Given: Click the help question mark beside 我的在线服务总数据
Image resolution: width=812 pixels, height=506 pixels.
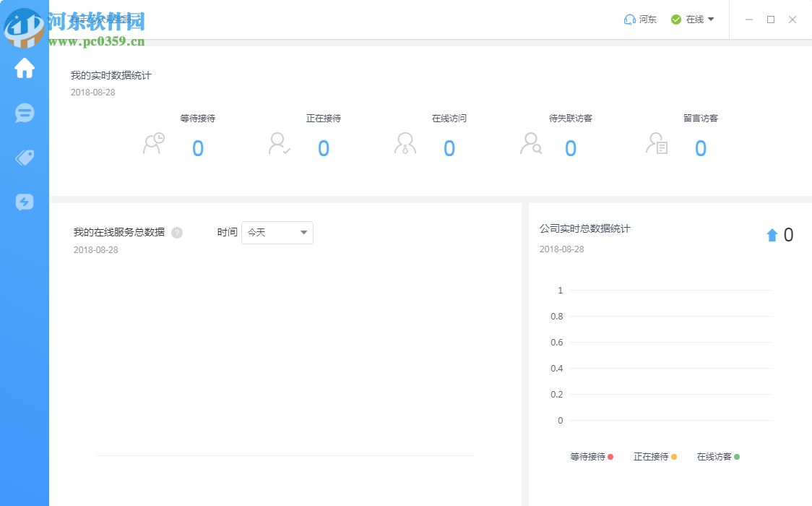Looking at the screenshot, I should pos(177,232).
